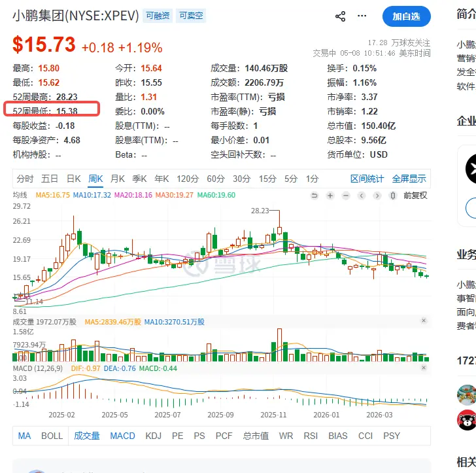
Task: Select the CCI indicator
Action: [x=365, y=436]
